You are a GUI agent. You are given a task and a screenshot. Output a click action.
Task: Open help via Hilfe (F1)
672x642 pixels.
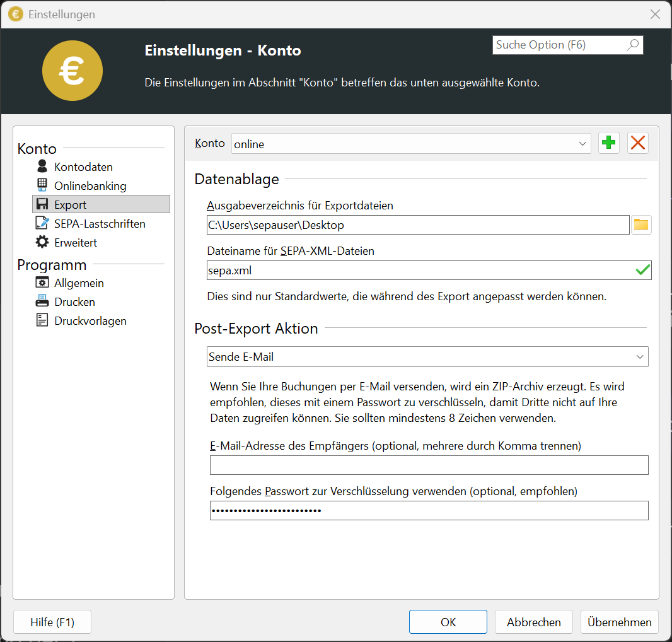[52, 622]
